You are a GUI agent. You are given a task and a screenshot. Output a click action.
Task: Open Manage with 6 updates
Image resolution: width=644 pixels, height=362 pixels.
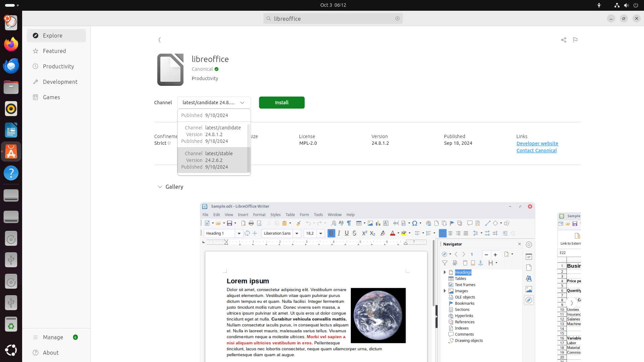pyautogui.click(x=56, y=337)
